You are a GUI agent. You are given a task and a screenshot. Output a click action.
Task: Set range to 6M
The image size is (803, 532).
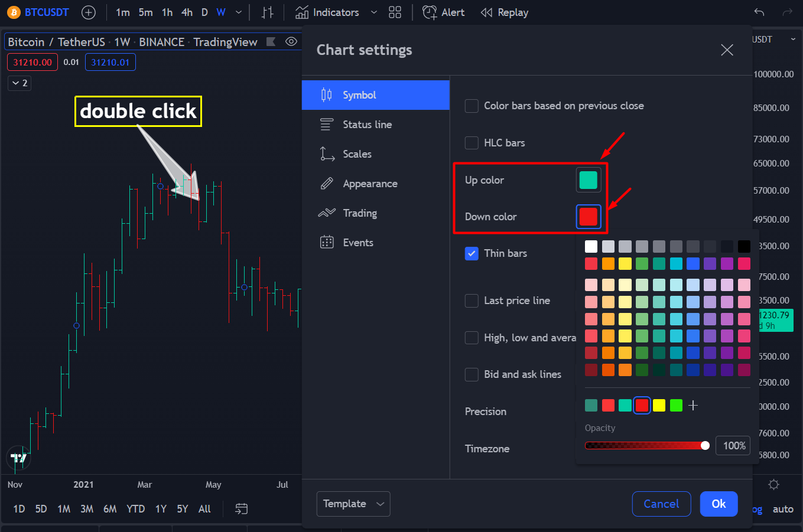coord(110,508)
